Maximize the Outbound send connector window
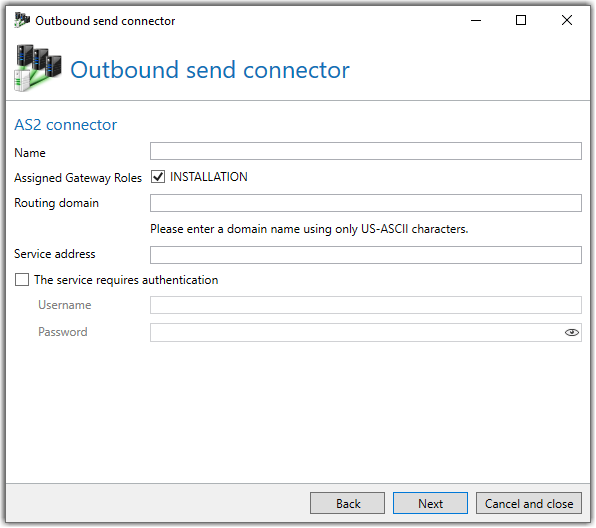The height and width of the screenshot is (528, 596). pos(522,20)
